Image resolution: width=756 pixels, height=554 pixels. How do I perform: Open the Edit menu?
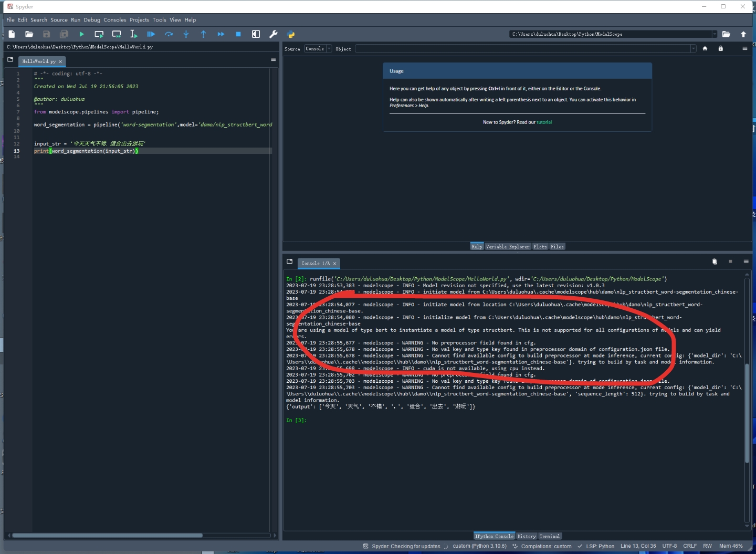pyautogui.click(x=23, y=20)
